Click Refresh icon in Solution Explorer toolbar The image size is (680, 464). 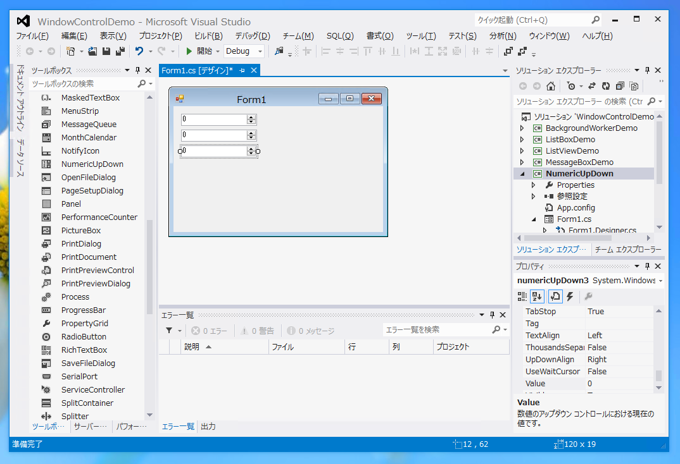pyautogui.click(x=606, y=86)
